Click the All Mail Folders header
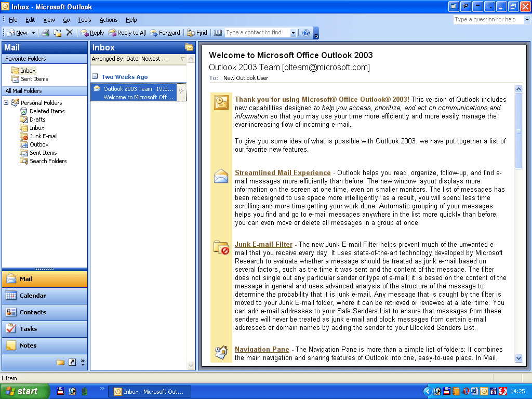 click(x=45, y=91)
